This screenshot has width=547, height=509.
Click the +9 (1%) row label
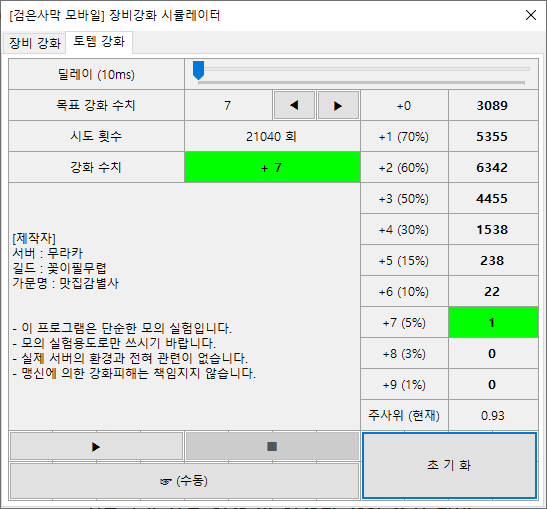(404, 385)
